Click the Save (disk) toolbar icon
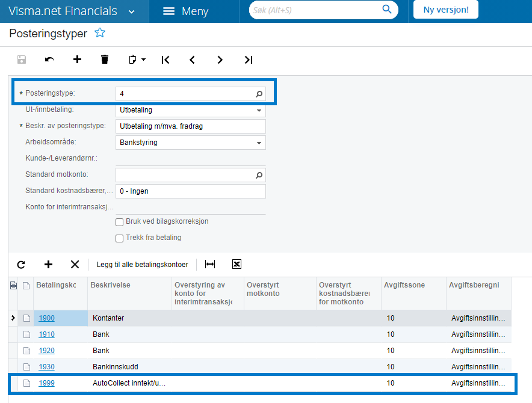 click(22, 60)
